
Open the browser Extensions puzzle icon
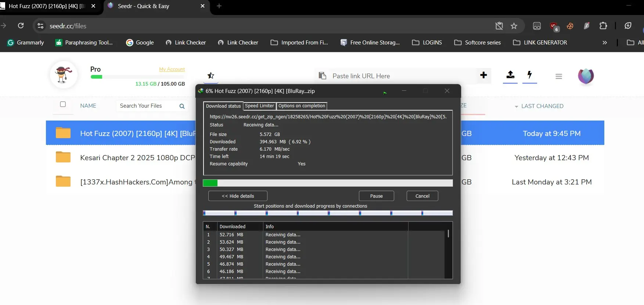pos(603,26)
